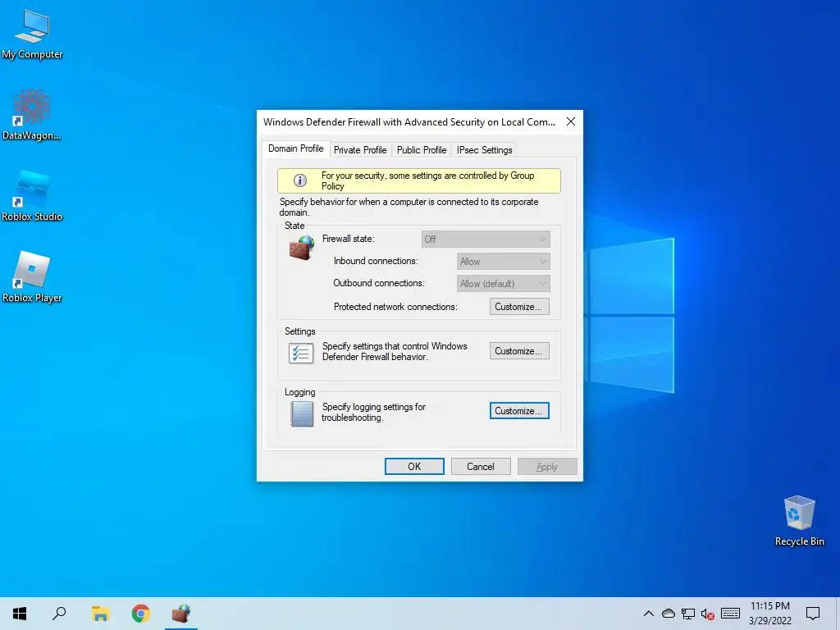
Task: Open OneDrive cloud tray icon
Action: [x=668, y=614]
